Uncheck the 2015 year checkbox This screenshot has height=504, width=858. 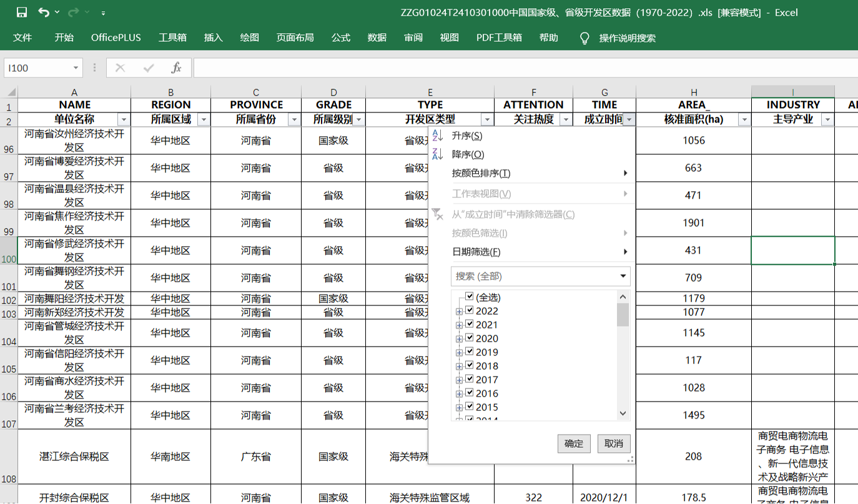pyautogui.click(x=470, y=407)
